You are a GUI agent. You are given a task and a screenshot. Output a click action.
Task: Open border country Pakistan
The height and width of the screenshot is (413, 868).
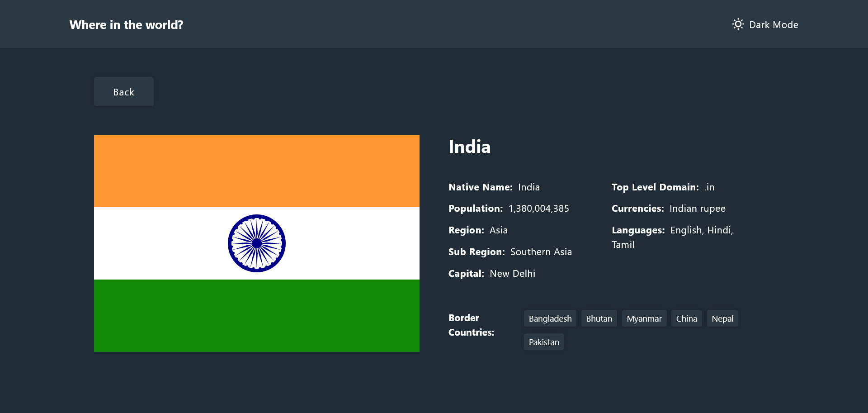coord(544,342)
